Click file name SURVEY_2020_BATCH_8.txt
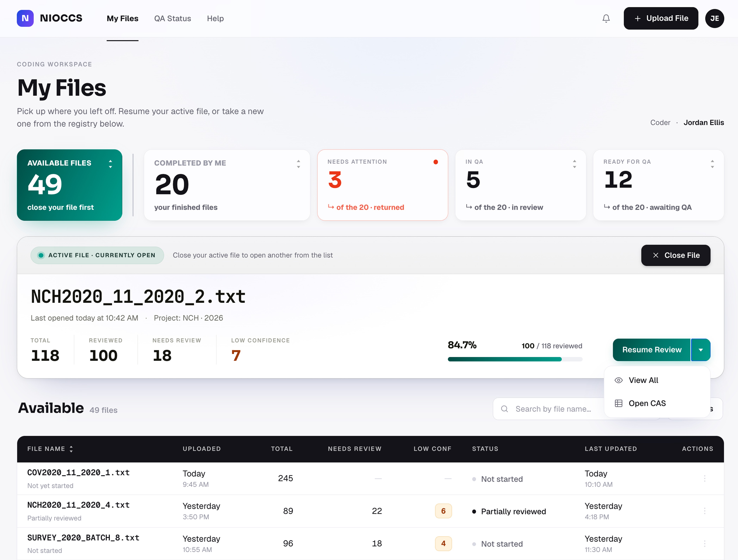Screen dimensions: 738x560 coord(83,538)
